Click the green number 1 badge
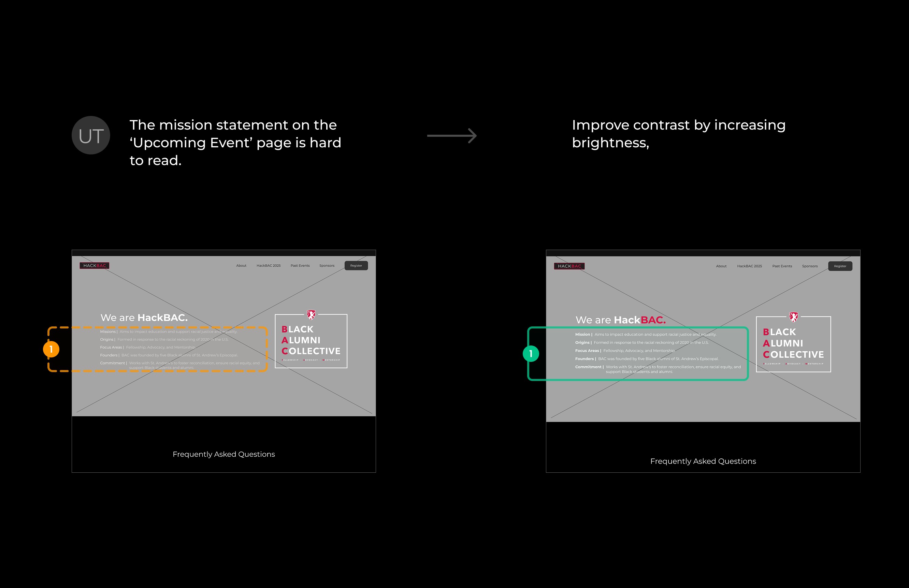909x588 pixels. pyautogui.click(x=531, y=354)
